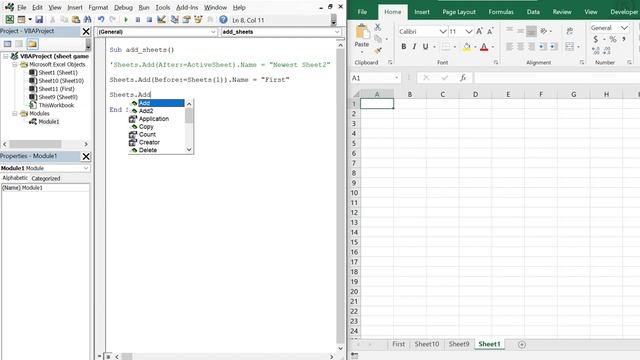The width and height of the screenshot is (640, 360).
Task: Open the General number format dropdown
Action: click(624, 28)
